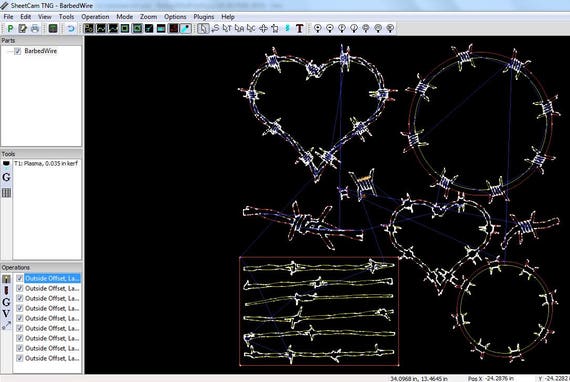Click the printer icon in the toolbar
The width and height of the screenshot is (570, 382).
[35, 28]
